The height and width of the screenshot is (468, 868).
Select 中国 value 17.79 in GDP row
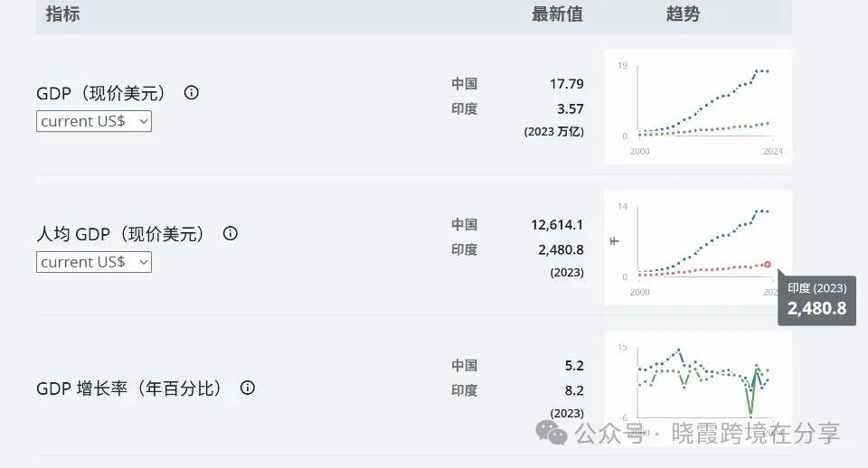[x=567, y=84]
